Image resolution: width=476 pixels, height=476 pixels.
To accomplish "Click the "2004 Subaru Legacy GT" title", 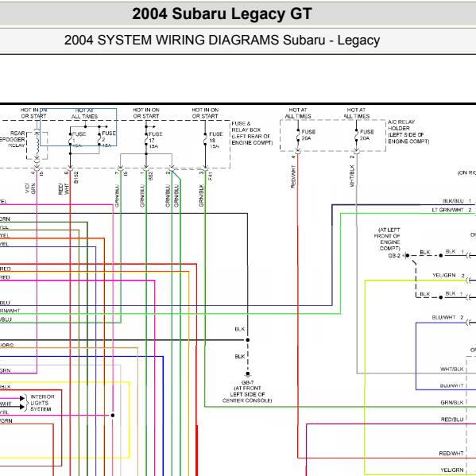I will [222, 14].
